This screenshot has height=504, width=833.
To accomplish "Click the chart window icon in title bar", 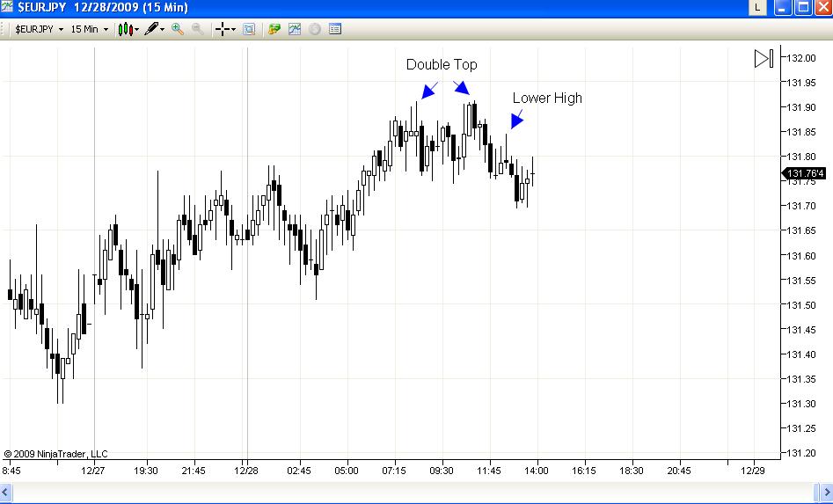I will 7,7.
